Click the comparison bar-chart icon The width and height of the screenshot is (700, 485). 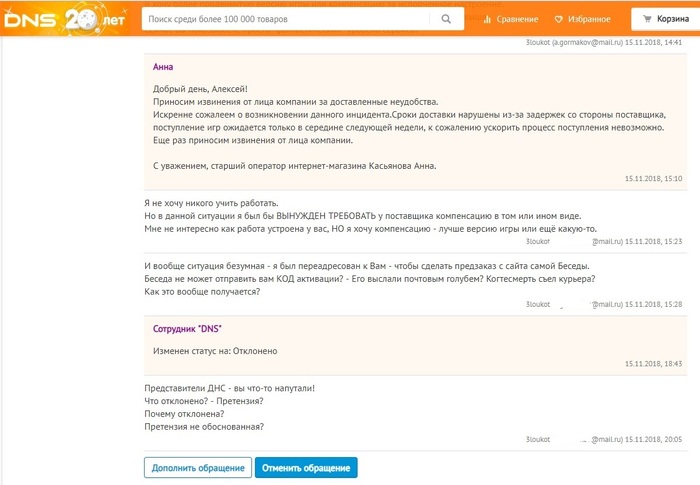pos(487,19)
